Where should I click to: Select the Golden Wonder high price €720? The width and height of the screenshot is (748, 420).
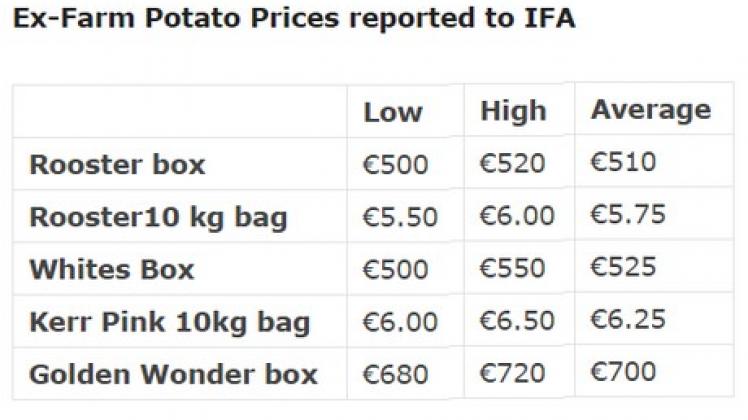coord(512,372)
